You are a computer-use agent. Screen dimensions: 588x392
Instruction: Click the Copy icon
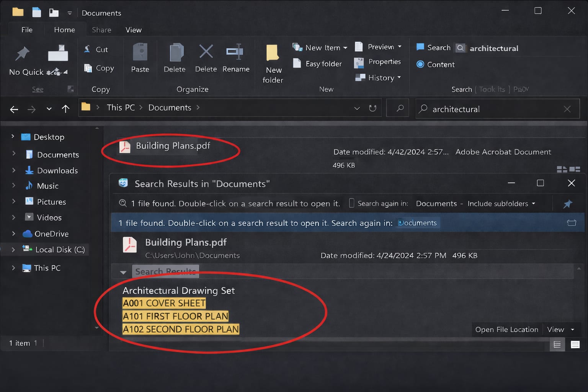click(x=88, y=68)
